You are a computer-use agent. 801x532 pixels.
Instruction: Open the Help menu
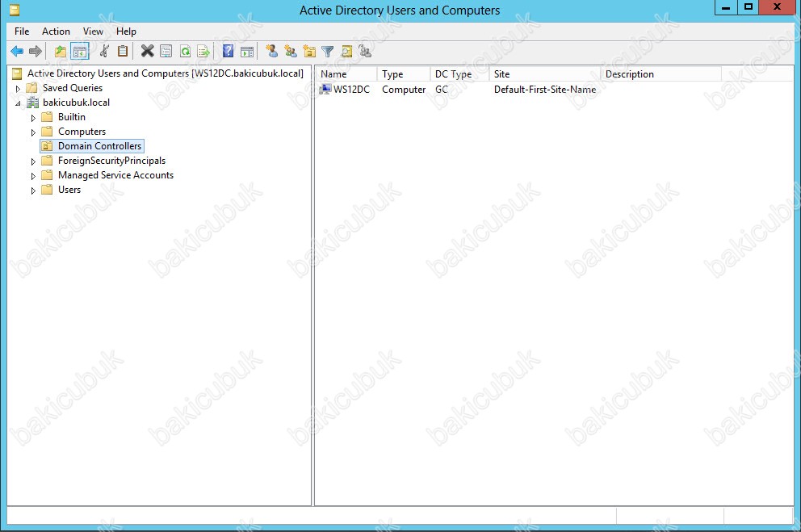[x=126, y=31]
